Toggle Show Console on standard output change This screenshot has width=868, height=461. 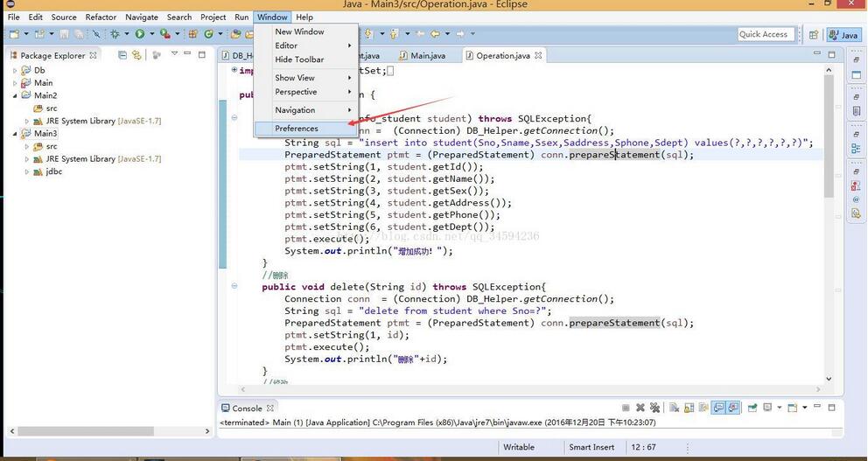point(718,408)
